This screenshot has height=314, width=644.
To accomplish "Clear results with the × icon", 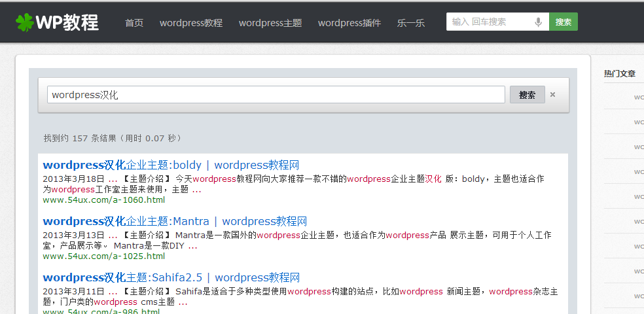I will pyautogui.click(x=552, y=95).
